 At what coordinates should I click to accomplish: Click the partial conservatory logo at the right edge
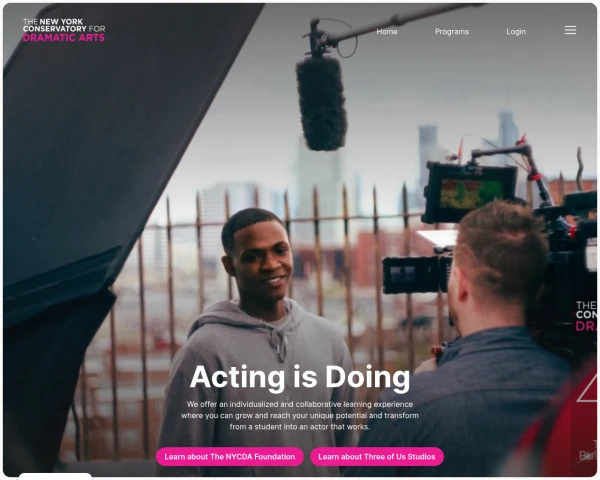pos(586,316)
